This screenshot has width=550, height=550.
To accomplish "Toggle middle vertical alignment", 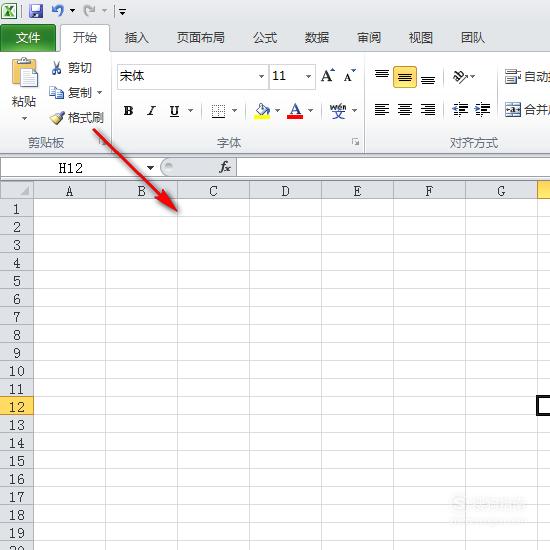I will pos(405,76).
